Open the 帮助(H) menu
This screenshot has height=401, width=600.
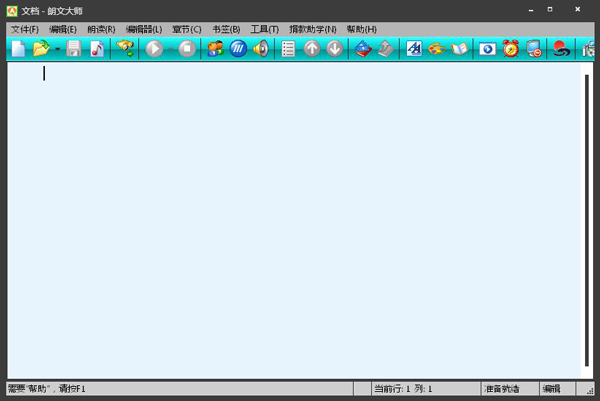(362, 29)
